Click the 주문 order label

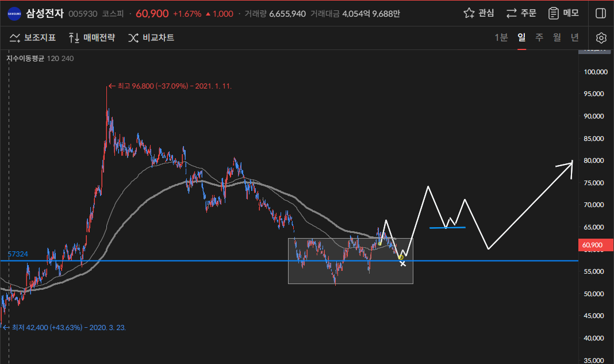pos(529,13)
